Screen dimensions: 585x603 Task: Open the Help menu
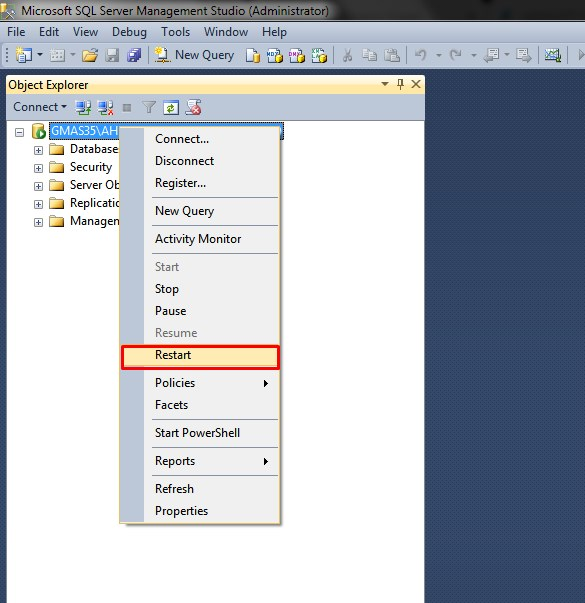click(x=274, y=32)
